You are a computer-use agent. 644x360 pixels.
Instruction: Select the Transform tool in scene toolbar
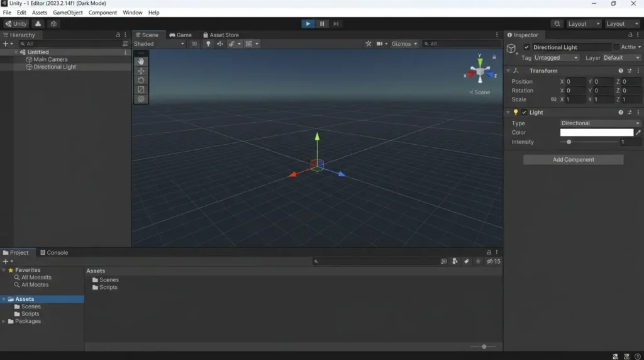[x=141, y=99]
